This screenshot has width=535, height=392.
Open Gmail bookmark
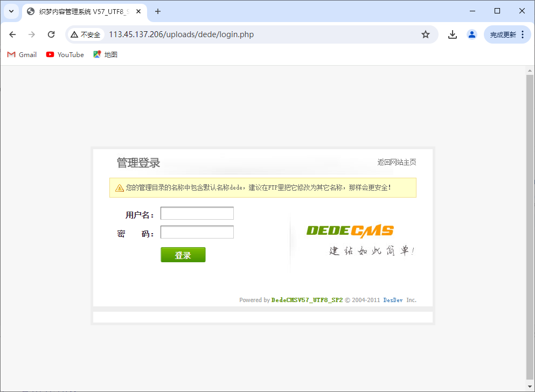coord(22,54)
